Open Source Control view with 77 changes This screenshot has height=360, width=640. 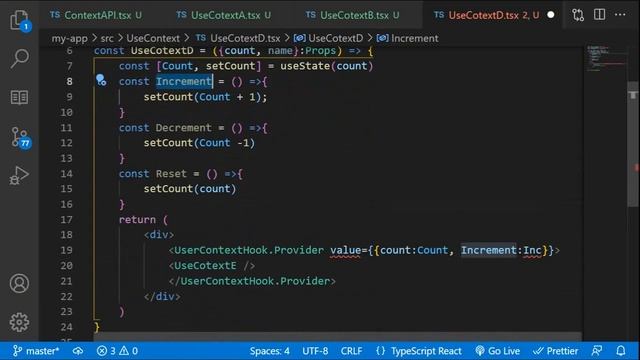pyautogui.click(x=20, y=138)
